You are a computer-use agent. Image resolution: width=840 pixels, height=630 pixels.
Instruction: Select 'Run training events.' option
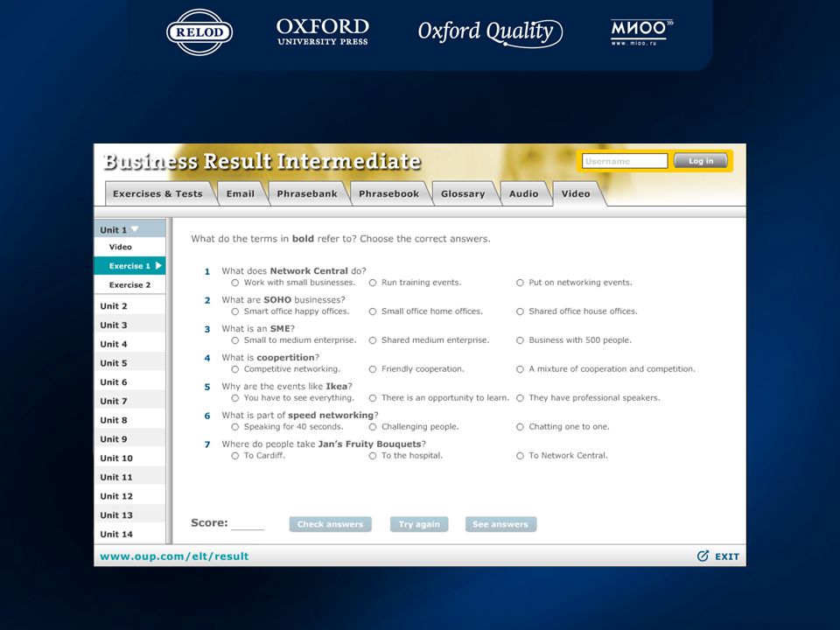pos(373,283)
